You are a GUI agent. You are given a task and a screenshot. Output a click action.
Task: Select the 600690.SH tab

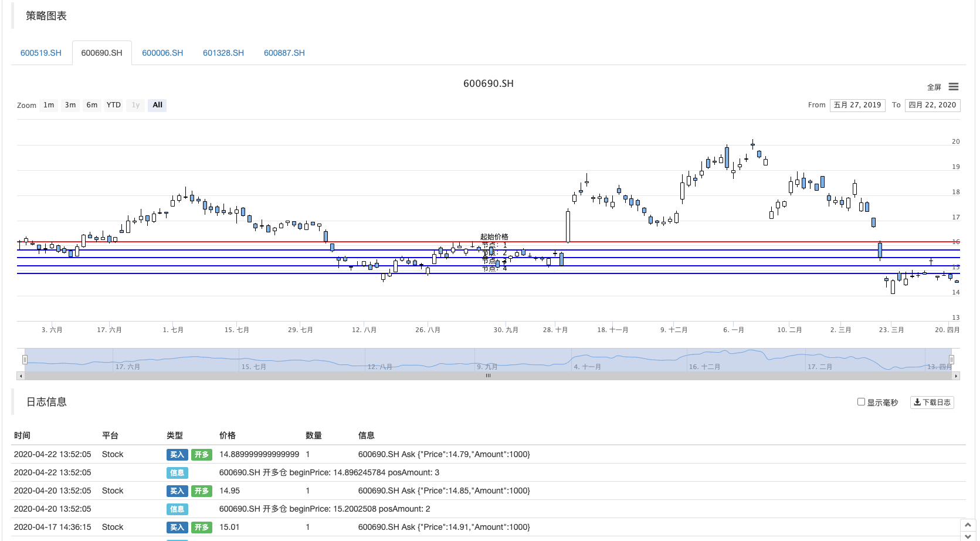(x=102, y=53)
